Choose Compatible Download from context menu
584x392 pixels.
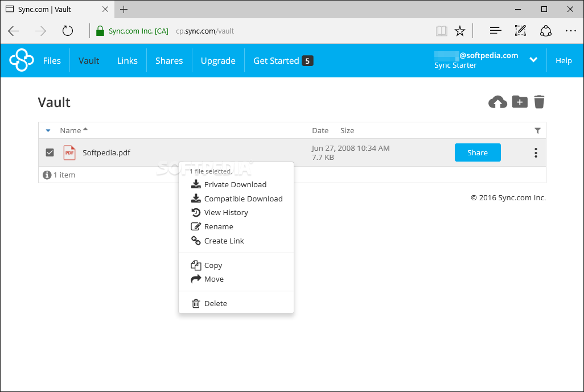(x=236, y=199)
